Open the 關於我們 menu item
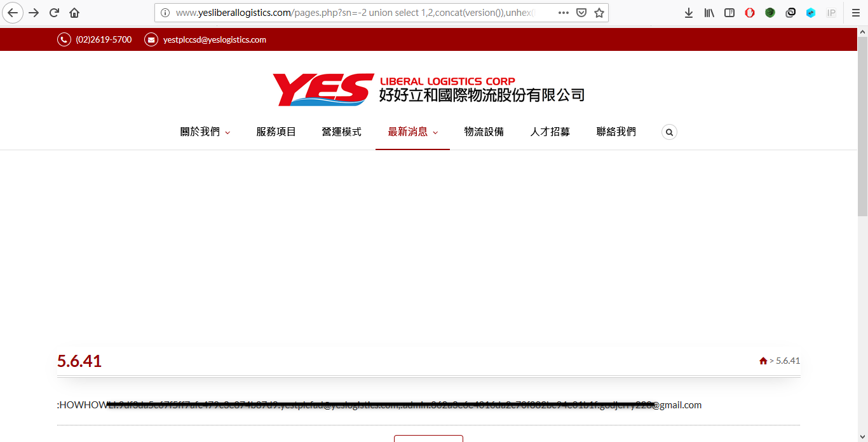 click(x=200, y=132)
